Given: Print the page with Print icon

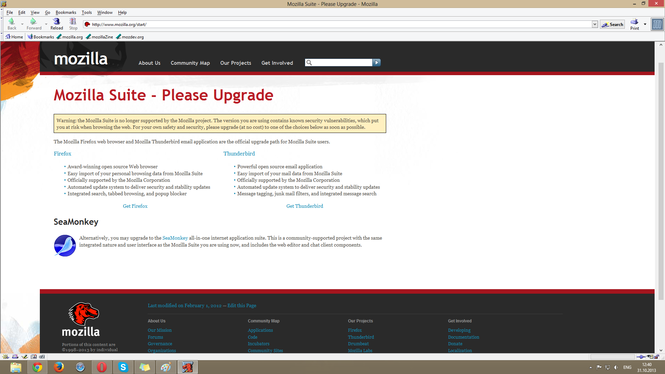Looking at the screenshot, I should pos(634,24).
